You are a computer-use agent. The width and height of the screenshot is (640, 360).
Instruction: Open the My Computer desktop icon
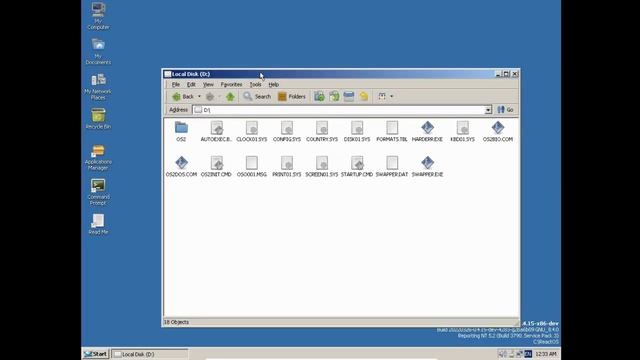tap(98, 16)
